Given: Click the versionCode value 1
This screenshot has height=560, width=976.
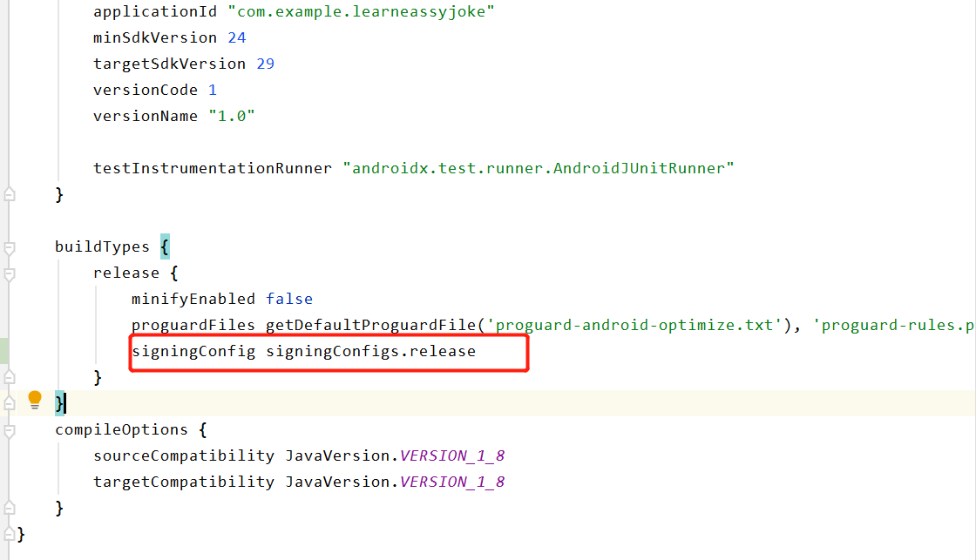Looking at the screenshot, I should point(212,90).
